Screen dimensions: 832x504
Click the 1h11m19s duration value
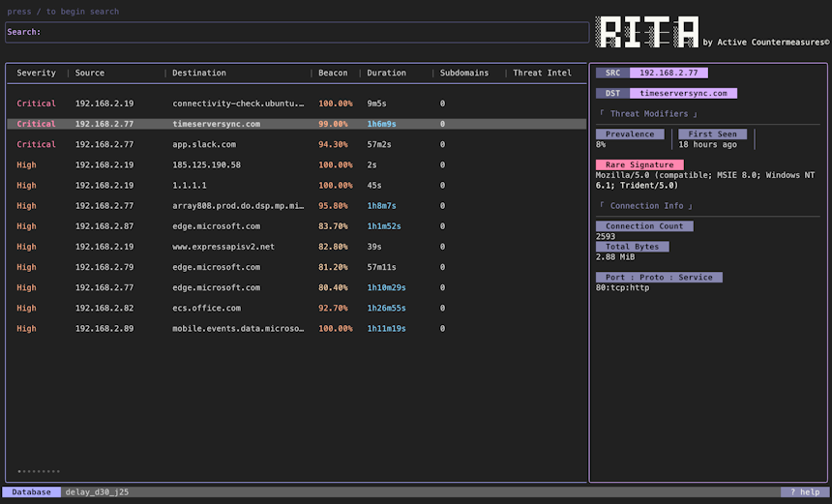click(x=386, y=328)
